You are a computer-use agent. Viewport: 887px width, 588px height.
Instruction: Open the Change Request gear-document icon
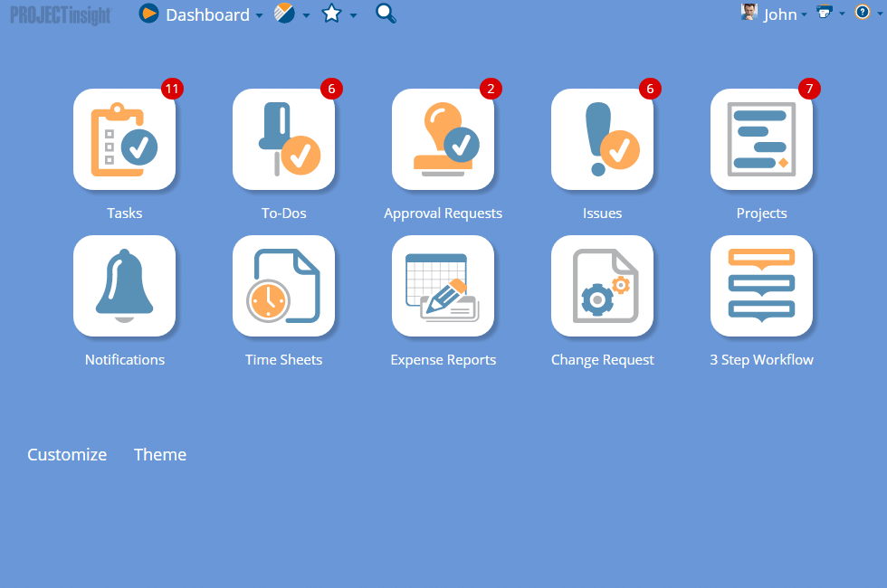(602, 286)
